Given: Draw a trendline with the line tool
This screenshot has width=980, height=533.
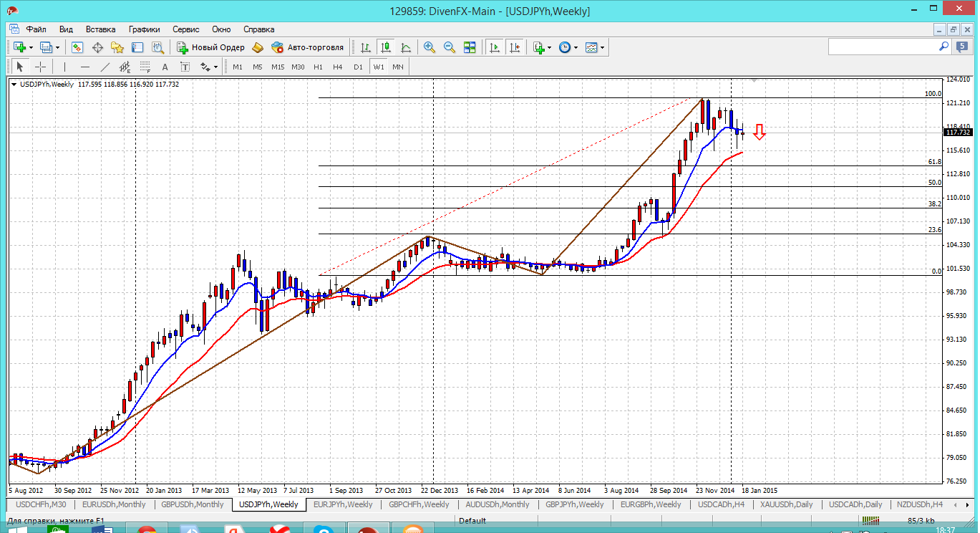Looking at the screenshot, I should tap(105, 67).
